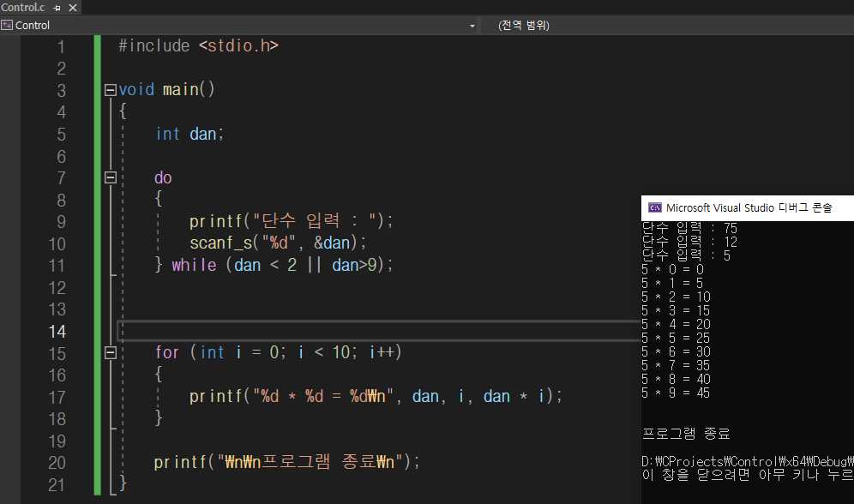854x504 pixels.
Task: Click the D:\CProjects\Control path in console
Action: tap(748, 461)
